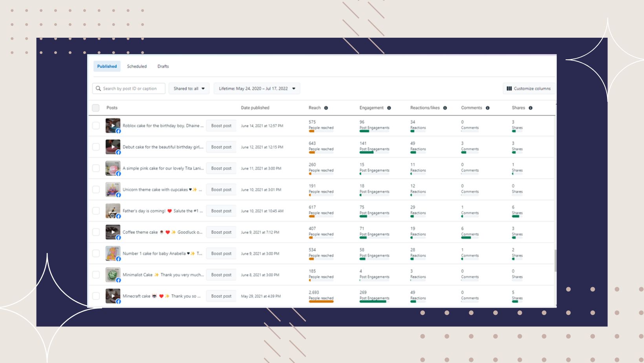Click the 6 Comments value
Image resolution: width=644 pixels, height=363 pixels.
point(462,228)
